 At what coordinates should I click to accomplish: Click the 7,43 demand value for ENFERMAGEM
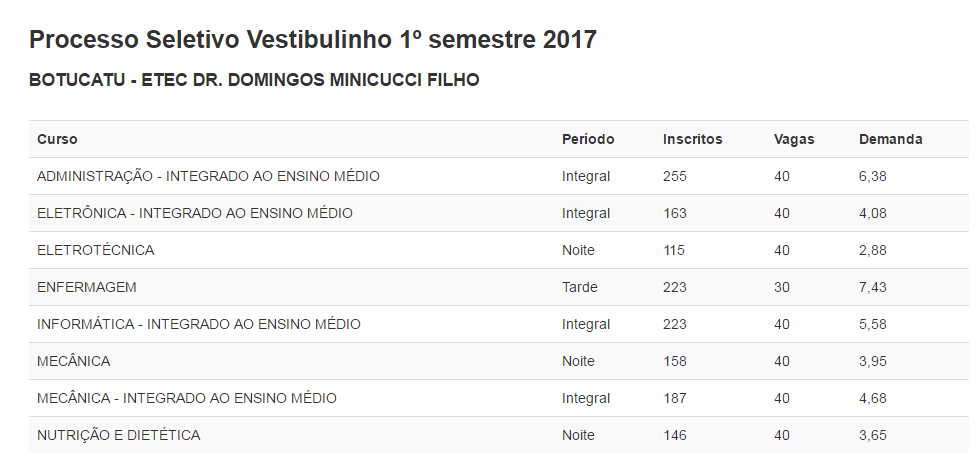872,287
